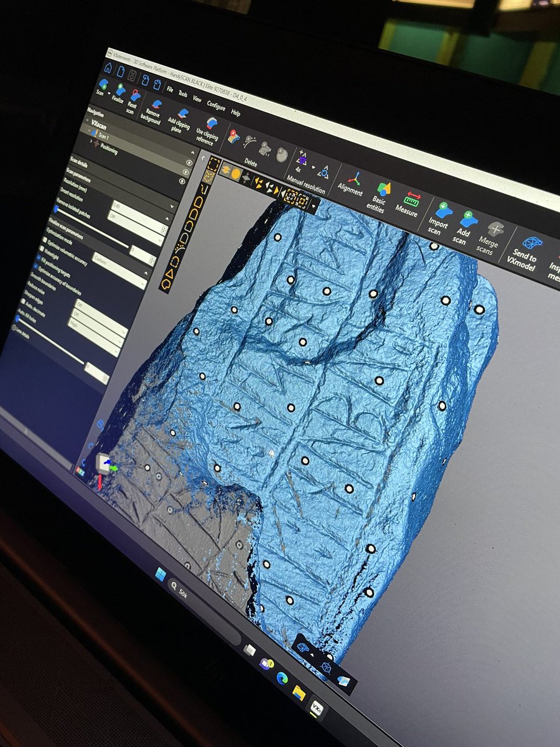Collapse the side panel with left chevron
The image size is (560, 747).
click(203, 158)
